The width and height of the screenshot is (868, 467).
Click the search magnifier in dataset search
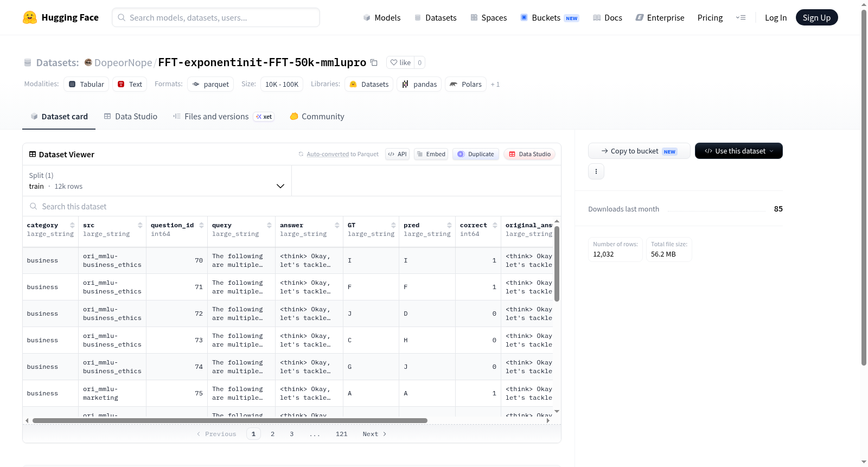tap(34, 206)
